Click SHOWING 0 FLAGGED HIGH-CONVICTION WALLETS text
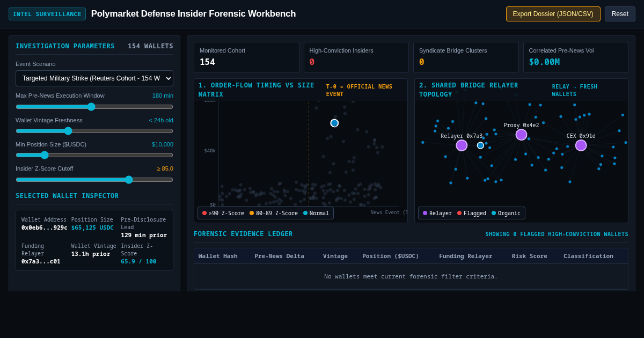This screenshot has height=338, width=644. [x=557, y=234]
